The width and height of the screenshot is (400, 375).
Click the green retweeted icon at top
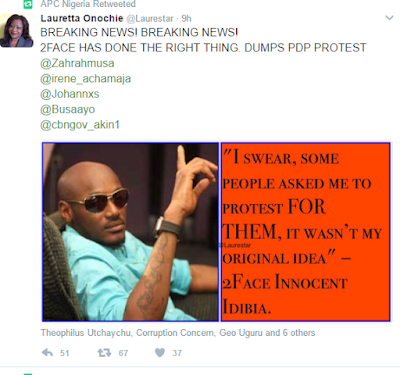pos(28,4)
